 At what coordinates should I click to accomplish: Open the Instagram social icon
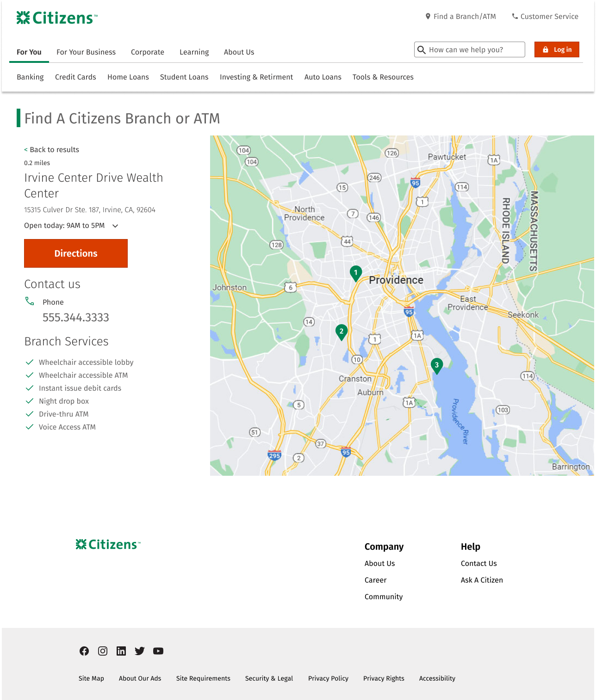103,651
